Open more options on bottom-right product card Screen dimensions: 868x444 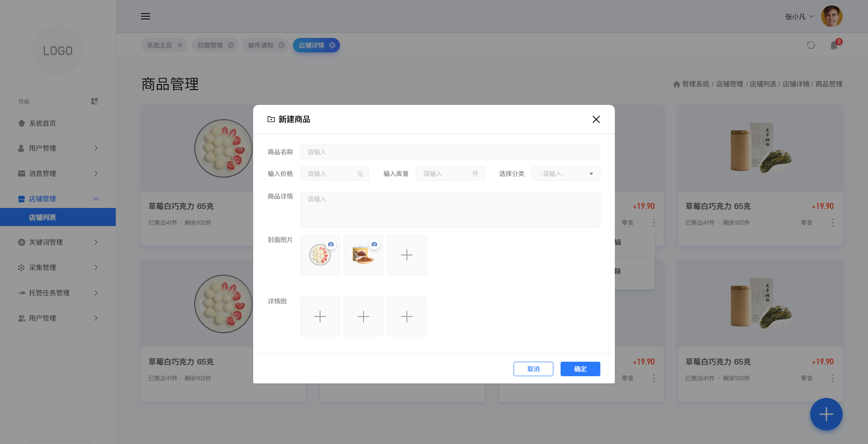pyautogui.click(x=833, y=378)
